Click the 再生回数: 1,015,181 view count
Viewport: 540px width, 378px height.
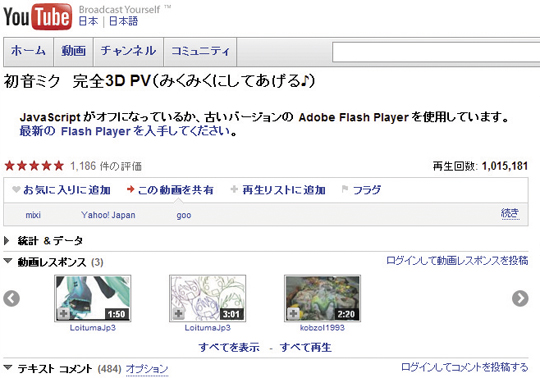(480, 166)
